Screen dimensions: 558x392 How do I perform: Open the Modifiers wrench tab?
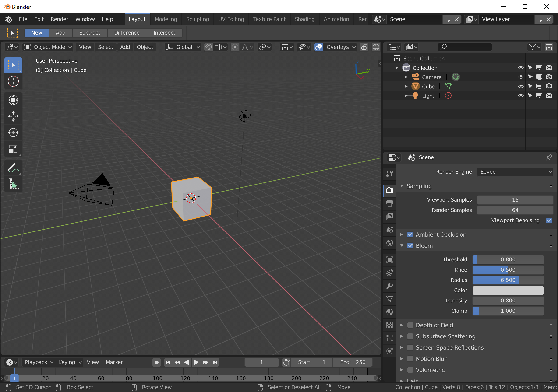(390, 286)
